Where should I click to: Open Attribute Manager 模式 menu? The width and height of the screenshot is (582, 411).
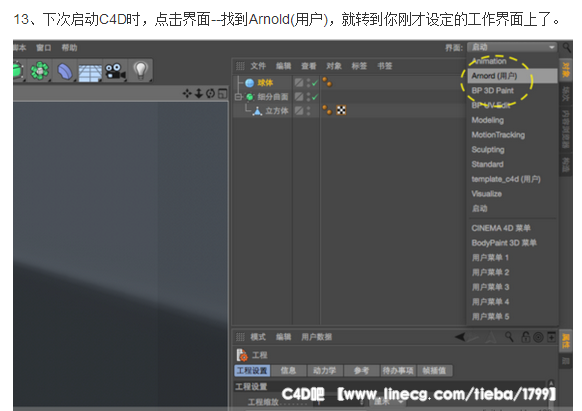tap(258, 337)
